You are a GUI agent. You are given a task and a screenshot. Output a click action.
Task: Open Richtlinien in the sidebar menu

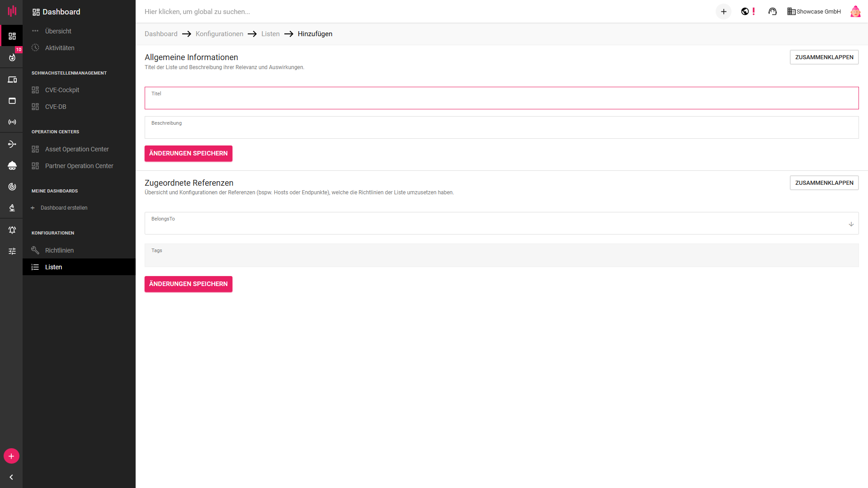59,250
